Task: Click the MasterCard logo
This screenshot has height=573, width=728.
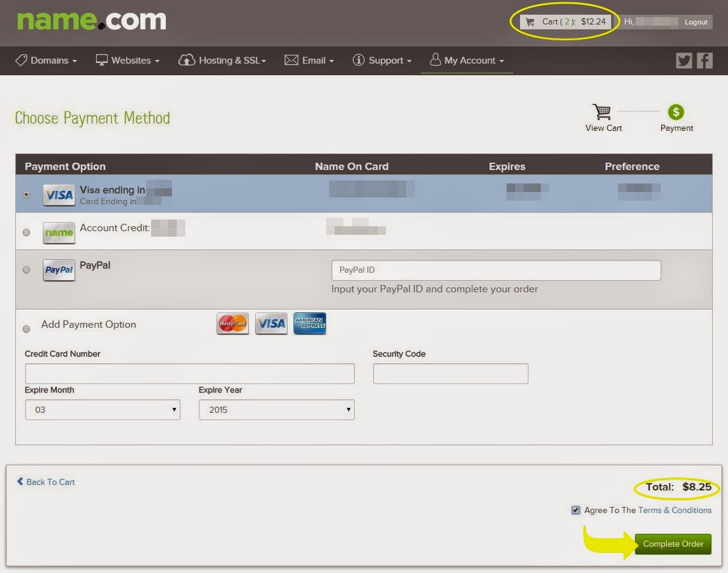Action: [232, 323]
